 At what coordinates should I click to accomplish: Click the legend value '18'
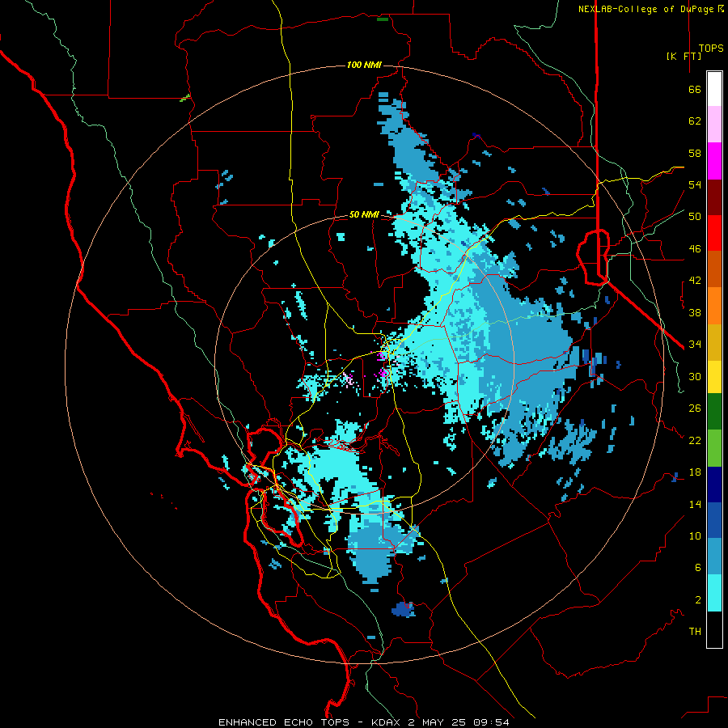[x=695, y=472]
